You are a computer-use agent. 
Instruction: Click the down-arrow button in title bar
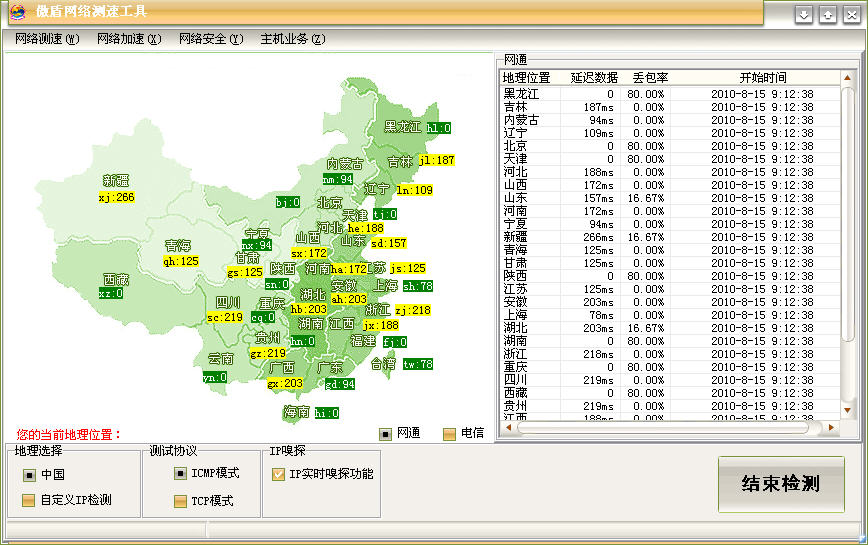tap(804, 14)
